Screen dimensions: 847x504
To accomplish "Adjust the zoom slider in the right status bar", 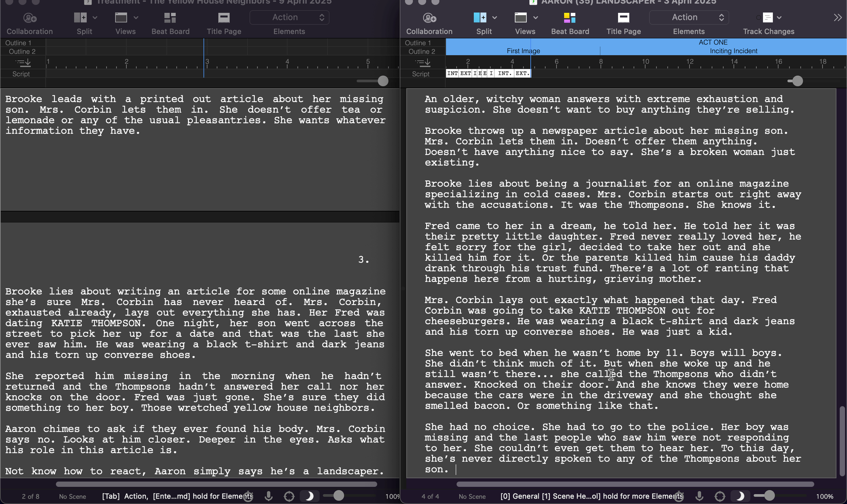I will tap(769, 496).
